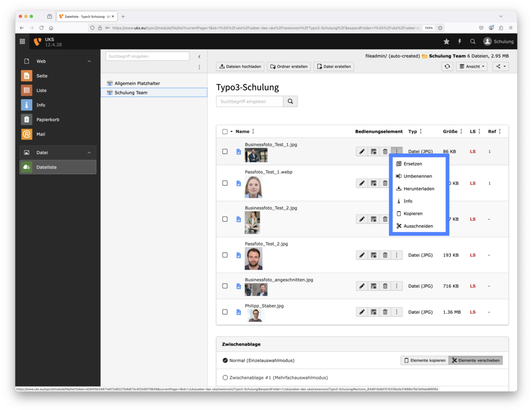Open the flush cache lightning icon
The height and width of the screenshot is (410, 532).
(459, 42)
